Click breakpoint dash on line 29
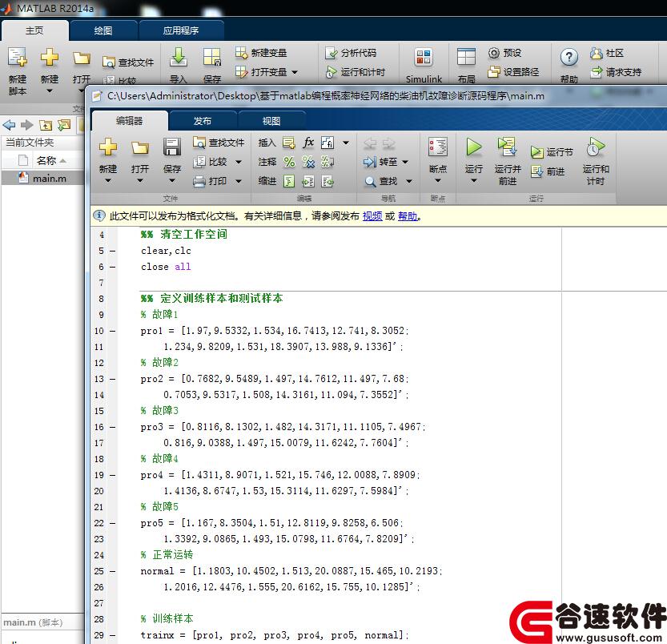Screen dimensions: 667x644 (112, 635)
